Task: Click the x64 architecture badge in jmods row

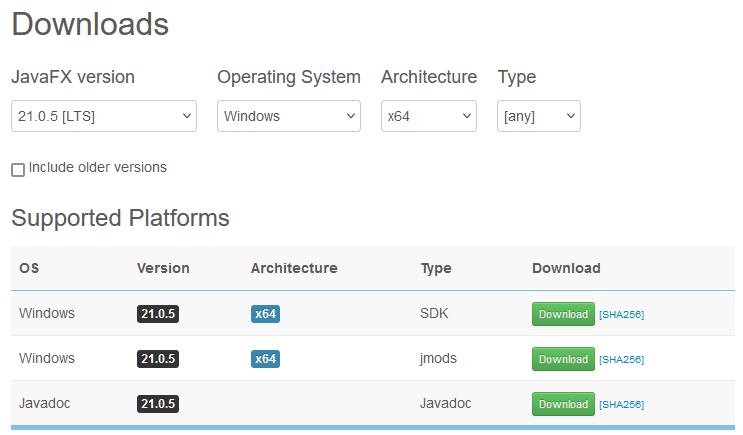Action: pyautogui.click(x=265, y=359)
